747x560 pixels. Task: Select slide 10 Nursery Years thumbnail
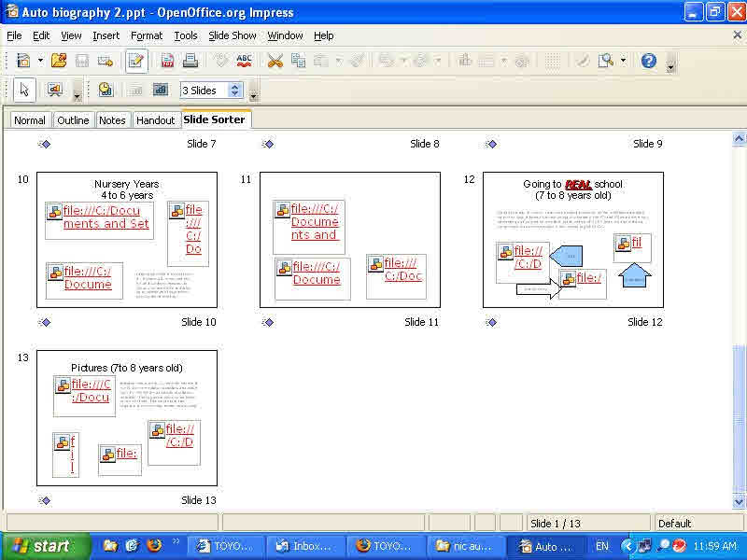pyautogui.click(x=127, y=240)
